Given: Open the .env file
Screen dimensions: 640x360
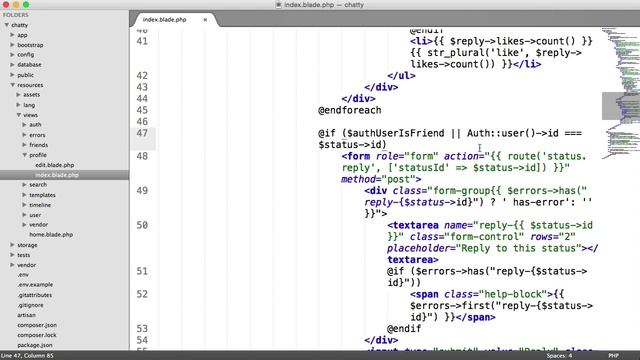Looking at the screenshot, I should [x=23, y=275].
